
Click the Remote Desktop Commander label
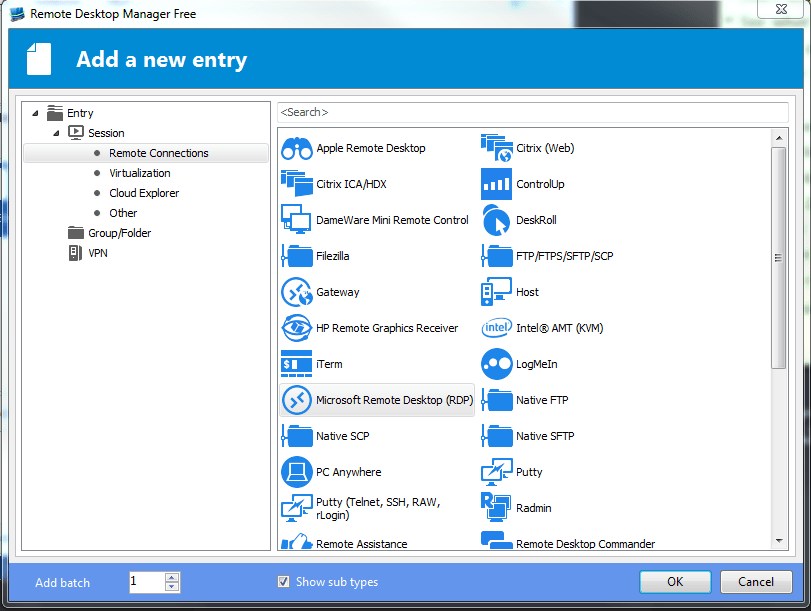(x=585, y=544)
